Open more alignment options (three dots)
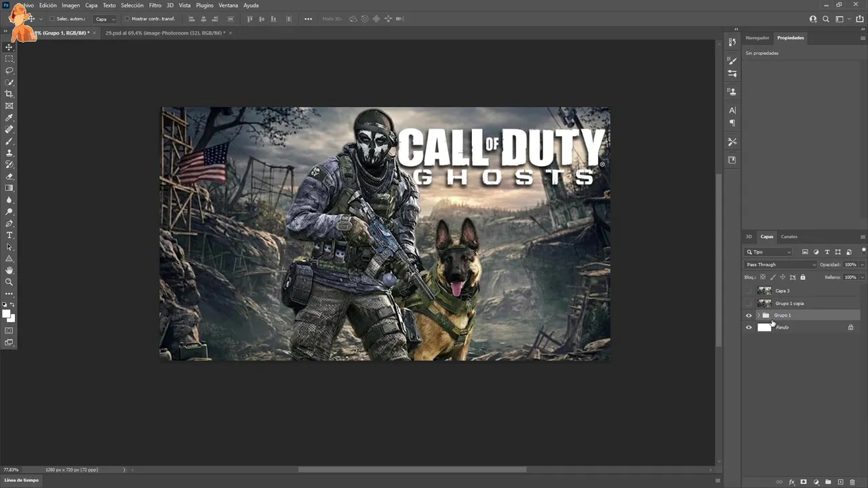The image size is (868, 488). click(308, 19)
